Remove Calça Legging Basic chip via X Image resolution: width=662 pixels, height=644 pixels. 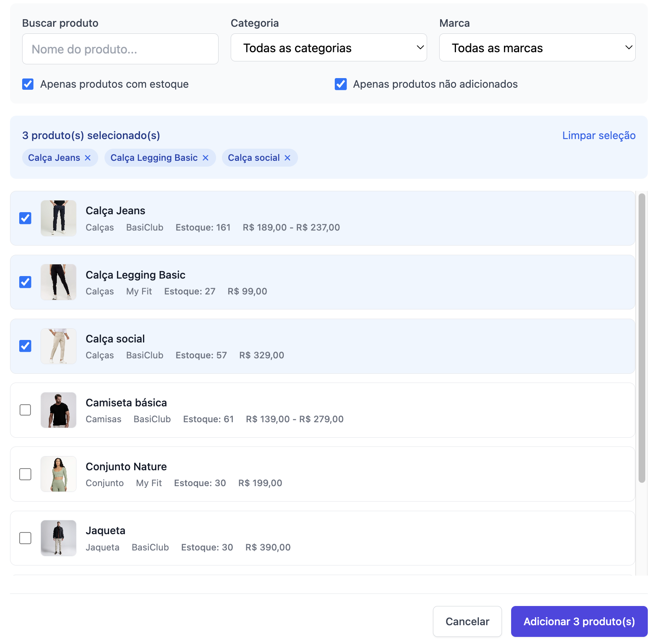pyautogui.click(x=205, y=158)
